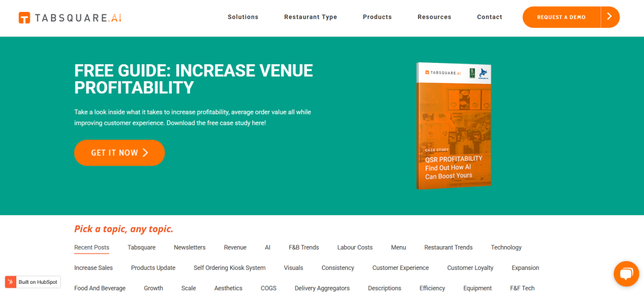Image resolution: width=644 pixels, height=292 pixels.
Task: Click arrow chevron on Request a Demo
Action: pyautogui.click(x=609, y=17)
